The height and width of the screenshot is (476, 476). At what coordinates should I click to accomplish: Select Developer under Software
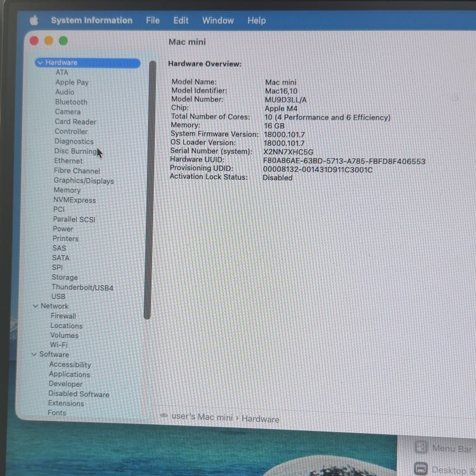click(66, 384)
